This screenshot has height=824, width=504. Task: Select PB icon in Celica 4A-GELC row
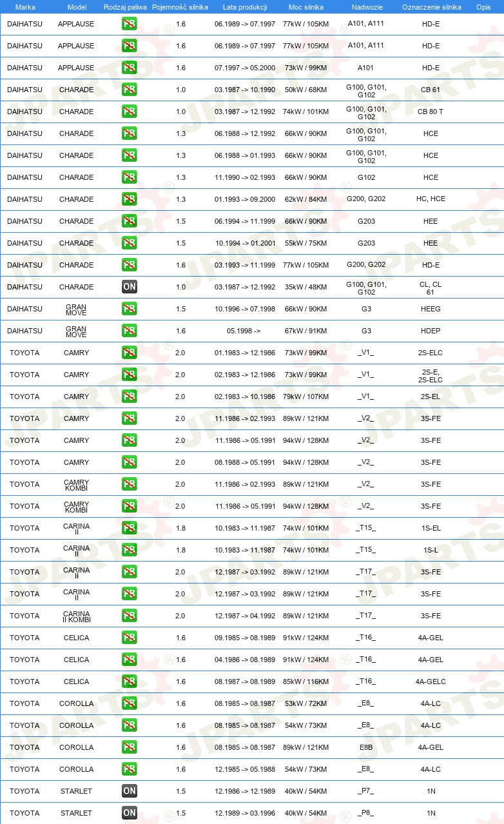tap(129, 682)
